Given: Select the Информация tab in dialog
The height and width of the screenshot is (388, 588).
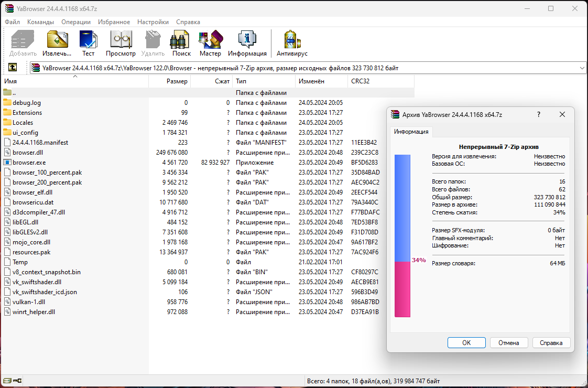Looking at the screenshot, I should 411,132.
